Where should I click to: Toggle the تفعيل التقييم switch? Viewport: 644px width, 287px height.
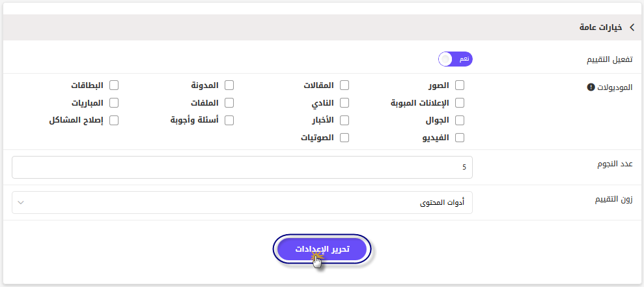(x=455, y=59)
